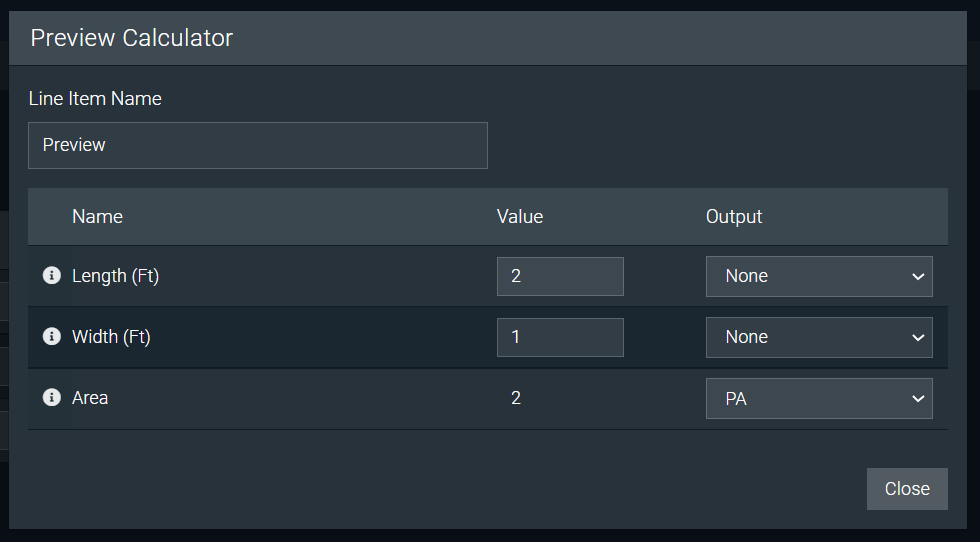Click the Area row label
The width and height of the screenshot is (980, 542).
(x=90, y=398)
